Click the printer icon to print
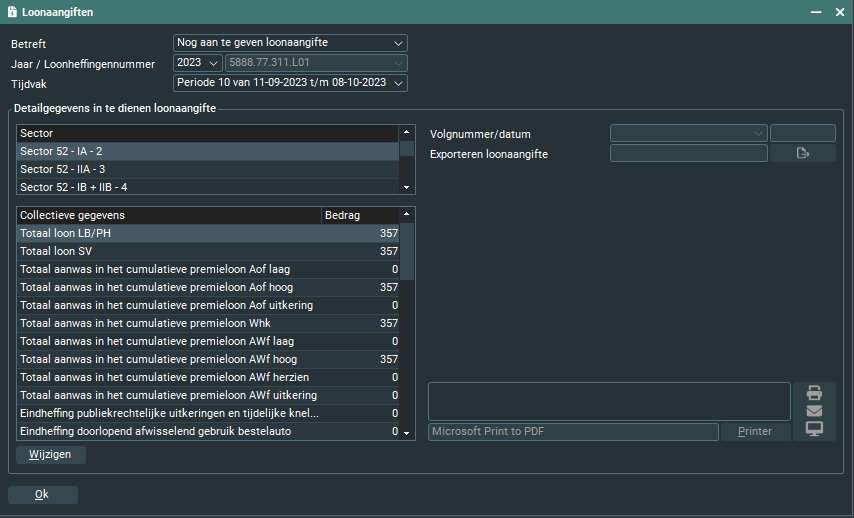Image resolution: width=854 pixels, height=518 pixels. click(x=814, y=392)
